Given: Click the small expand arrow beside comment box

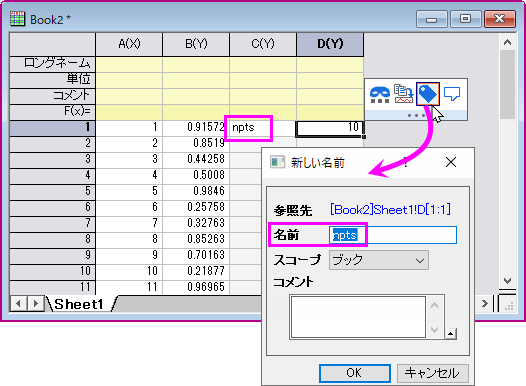Looking at the screenshot, I should (x=450, y=334).
